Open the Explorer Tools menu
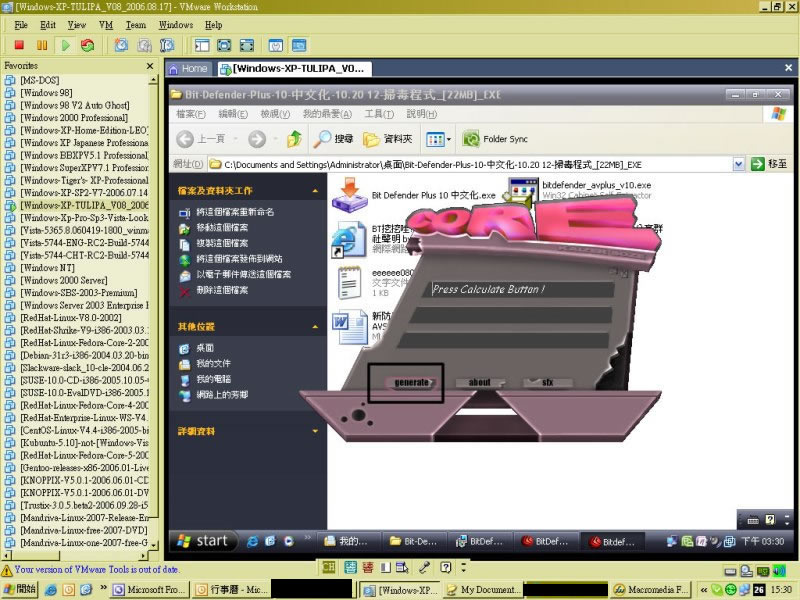 coord(379,114)
